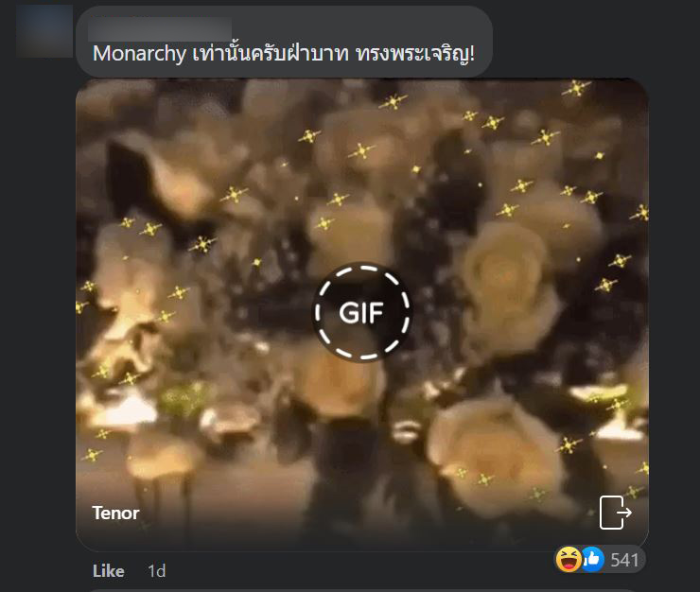This screenshot has width=700, height=592.
Task: Select the word Monarchy in the comment
Action: [x=139, y=54]
